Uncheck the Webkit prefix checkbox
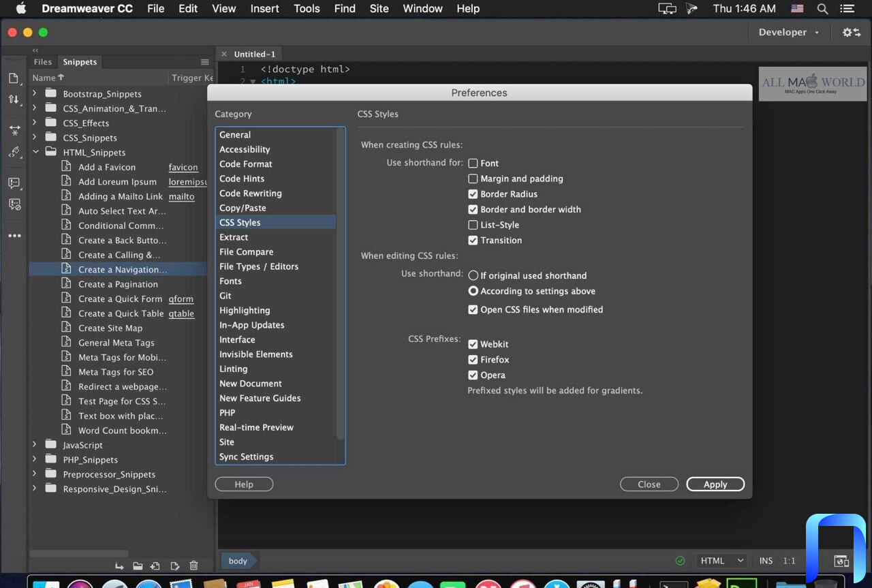872x588 pixels. click(x=473, y=344)
